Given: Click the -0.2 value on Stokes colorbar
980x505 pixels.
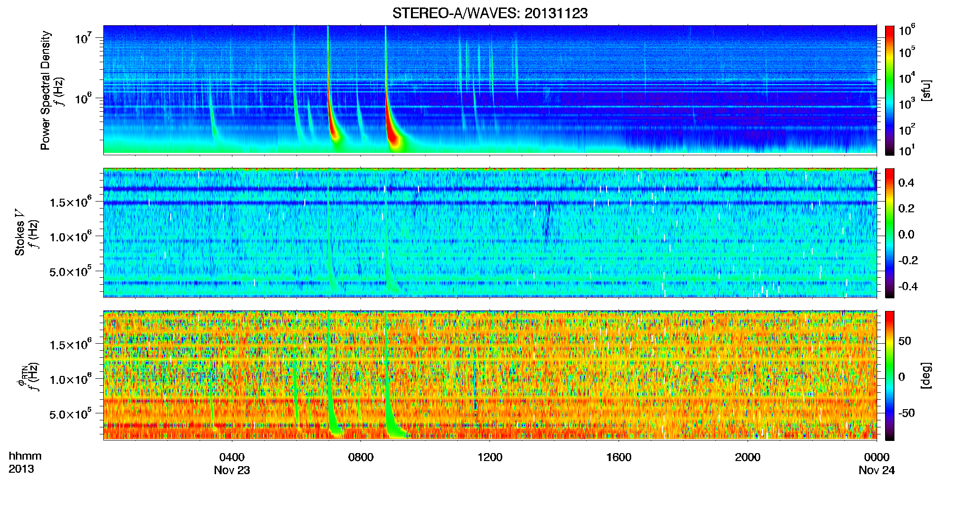Looking at the screenshot, I should coord(908,260).
